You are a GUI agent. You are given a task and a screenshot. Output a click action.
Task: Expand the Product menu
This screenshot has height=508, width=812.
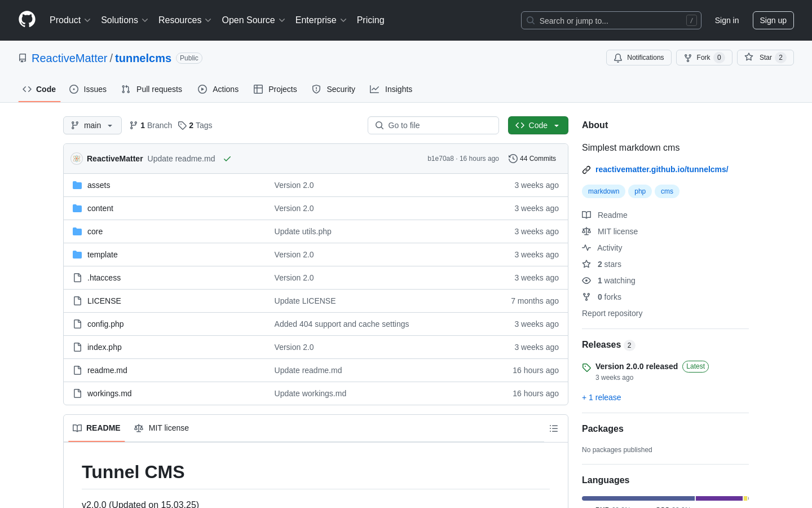70,20
